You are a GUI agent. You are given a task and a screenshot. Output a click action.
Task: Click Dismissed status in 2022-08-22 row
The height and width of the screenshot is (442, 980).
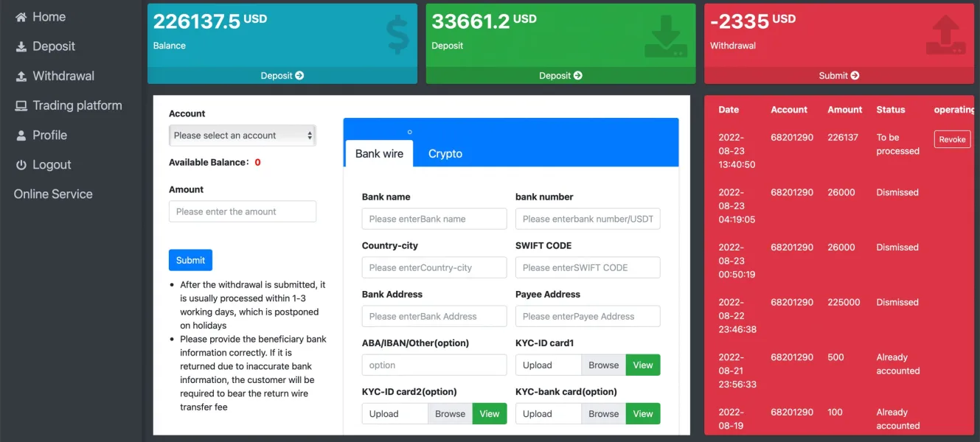[897, 302]
